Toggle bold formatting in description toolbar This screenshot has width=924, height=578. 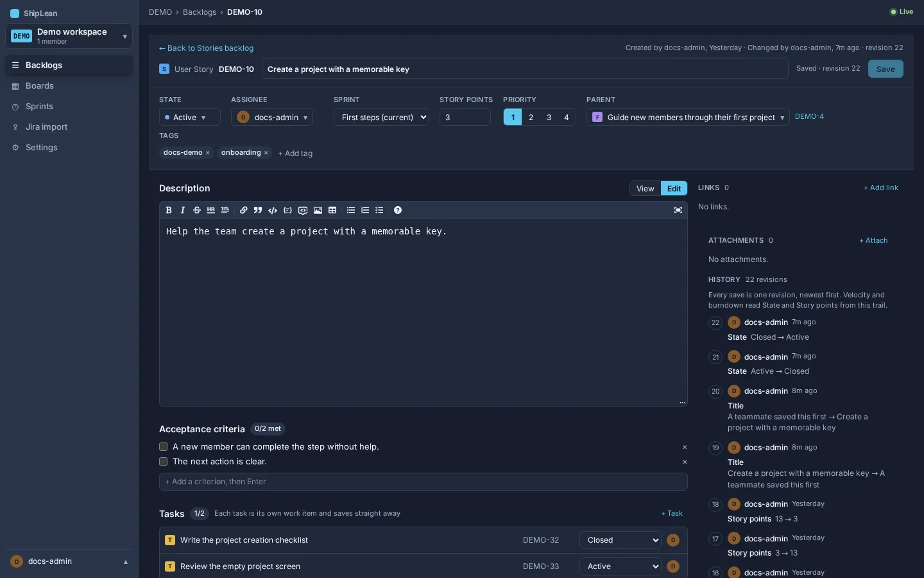pyautogui.click(x=169, y=210)
